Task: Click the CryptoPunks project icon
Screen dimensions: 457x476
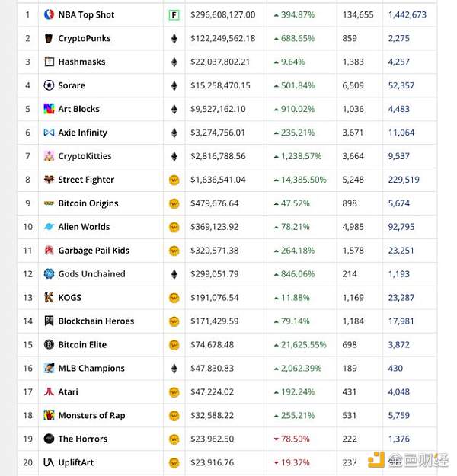Action: (50, 38)
